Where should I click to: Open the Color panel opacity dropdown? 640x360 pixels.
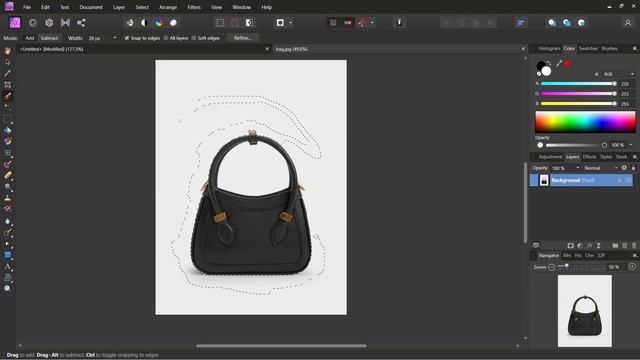(631, 145)
